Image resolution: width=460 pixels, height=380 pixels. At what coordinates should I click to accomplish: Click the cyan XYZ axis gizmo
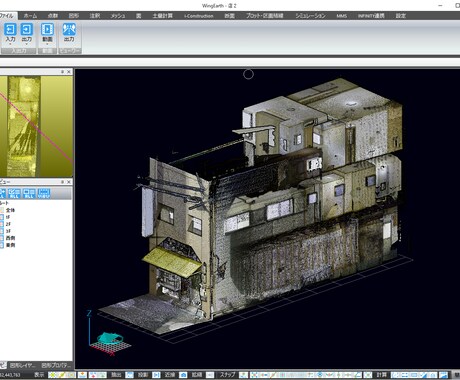110,339
